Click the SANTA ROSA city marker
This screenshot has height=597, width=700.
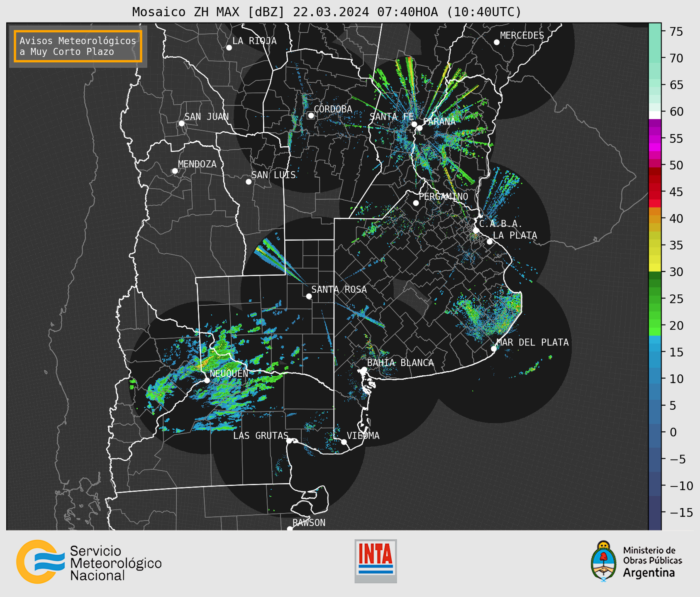pyautogui.click(x=309, y=296)
